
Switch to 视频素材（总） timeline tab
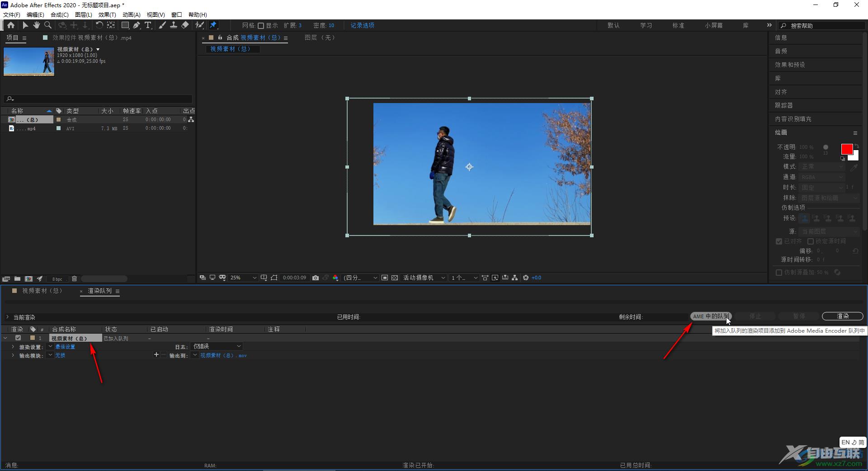[x=42, y=291]
